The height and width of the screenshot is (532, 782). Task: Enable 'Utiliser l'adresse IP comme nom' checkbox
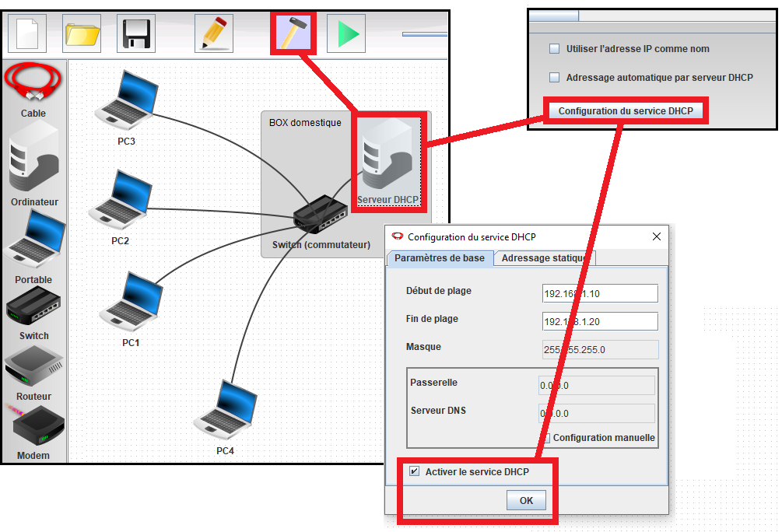(555, 49)
